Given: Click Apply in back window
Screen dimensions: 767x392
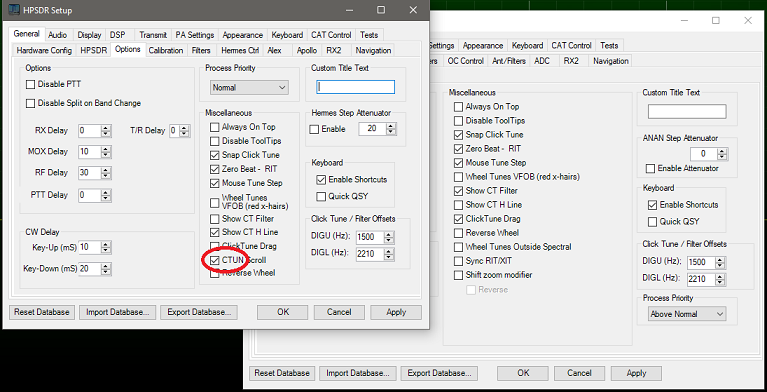Looking at the screenshot, I should (x=636, y=373).
